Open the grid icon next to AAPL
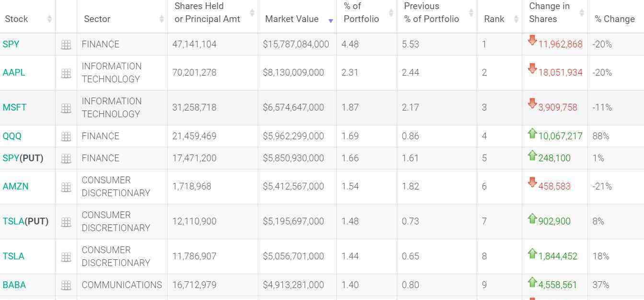 pos(66,73)
